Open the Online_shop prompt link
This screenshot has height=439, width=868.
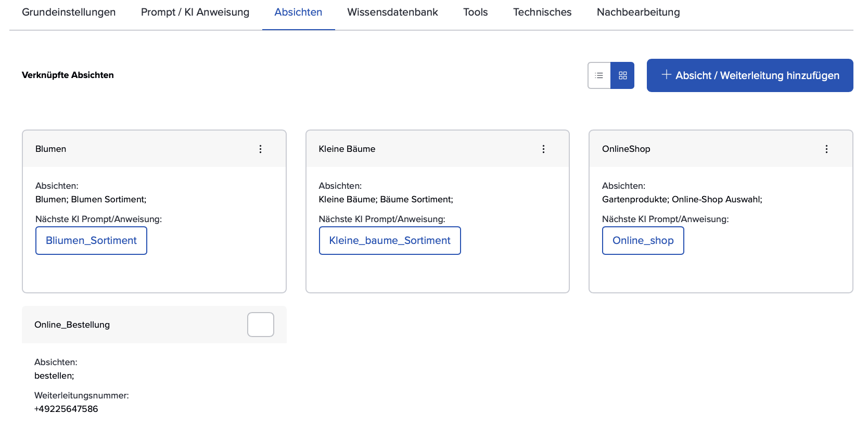643,241
